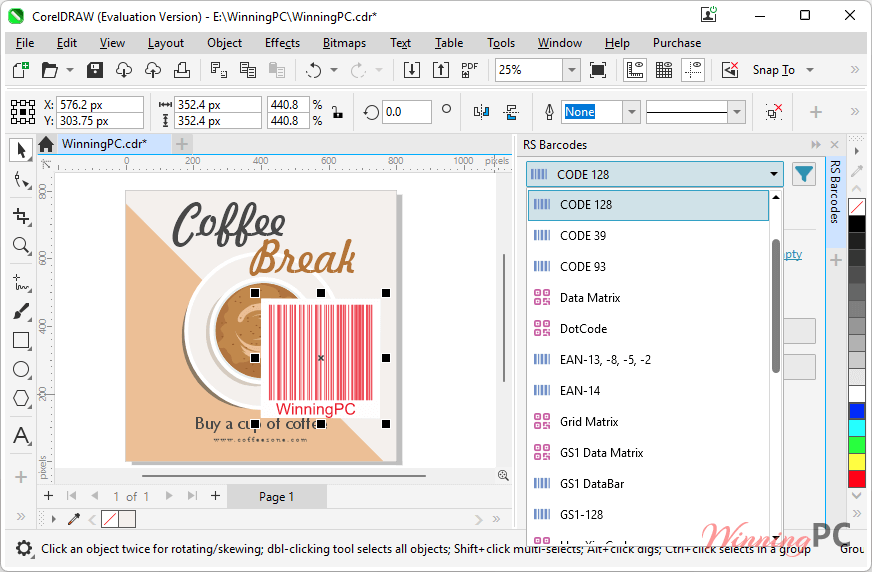The image size is (872, 572).
Task: Select the Page 1 tab
Action: (276, 496)
